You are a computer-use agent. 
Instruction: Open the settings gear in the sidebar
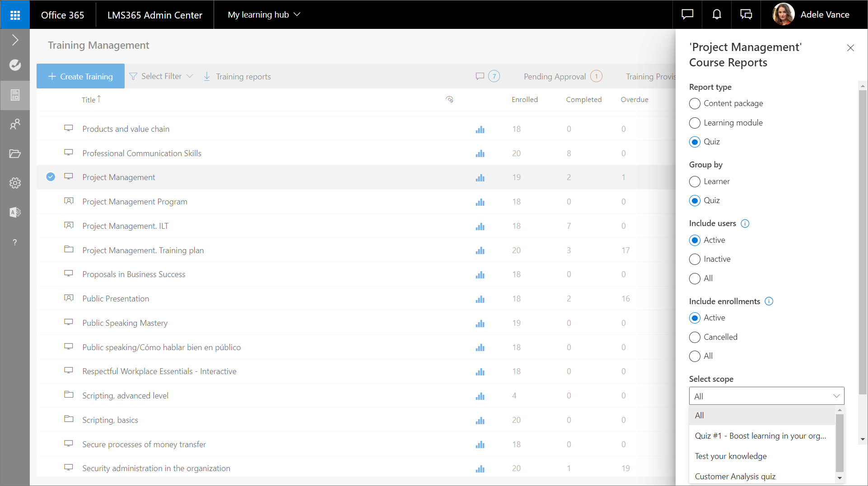click(15, 183)
